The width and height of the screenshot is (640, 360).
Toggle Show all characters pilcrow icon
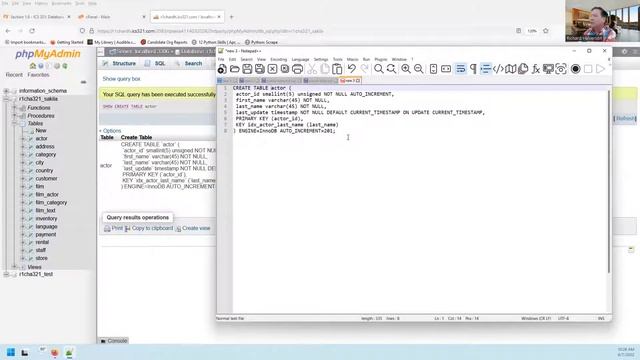(473, 69)
